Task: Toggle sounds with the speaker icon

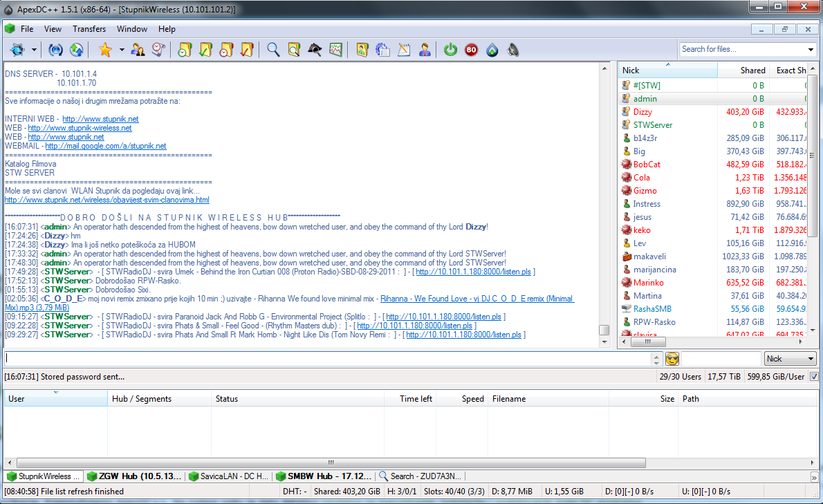Action: [x=512, y=50]
